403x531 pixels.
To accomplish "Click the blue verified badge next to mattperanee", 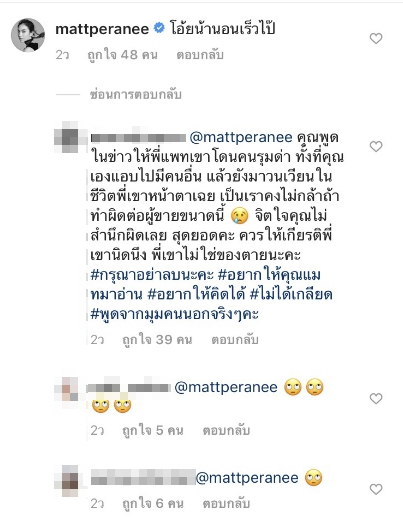I will [158, 28].
